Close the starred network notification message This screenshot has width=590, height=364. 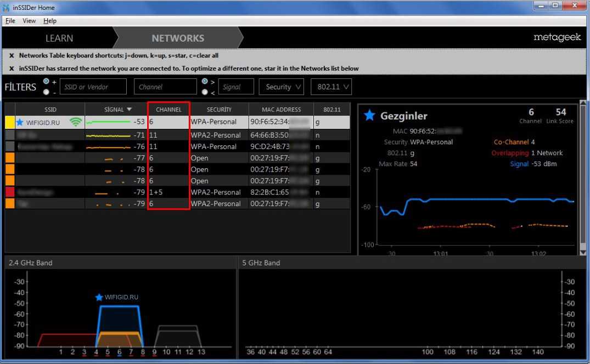tap(12, 69)
